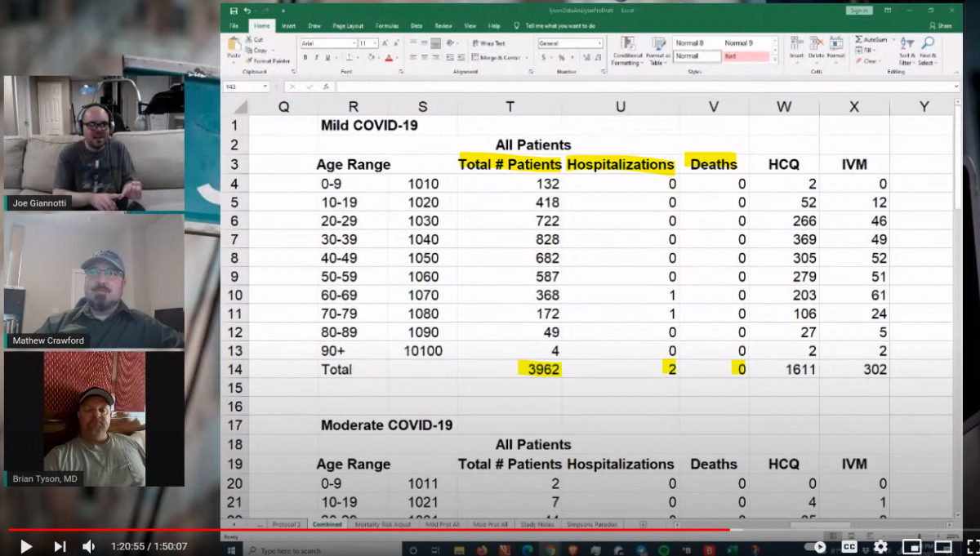
Task: Open the Format as Table gallery
Action: tap(657, 44)
